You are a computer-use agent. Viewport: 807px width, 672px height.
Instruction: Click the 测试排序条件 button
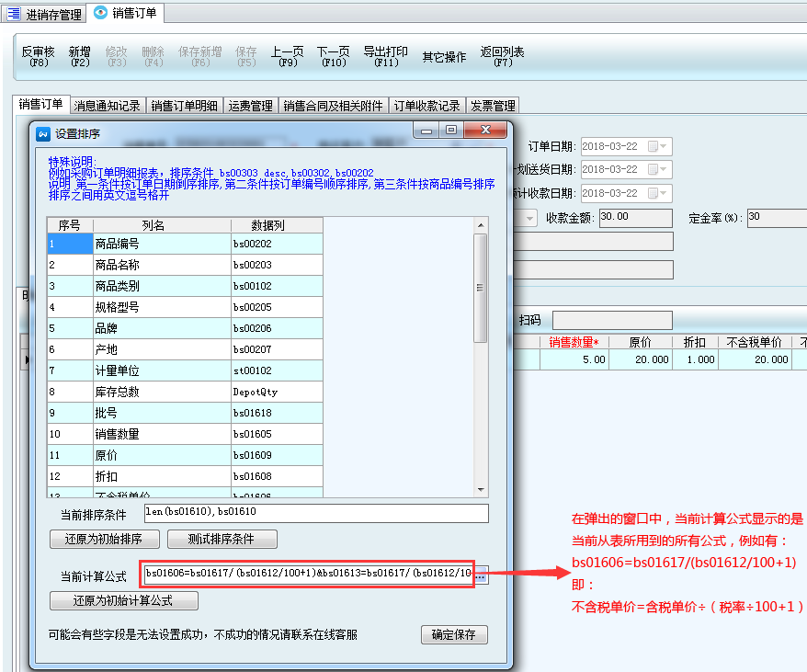222,539
